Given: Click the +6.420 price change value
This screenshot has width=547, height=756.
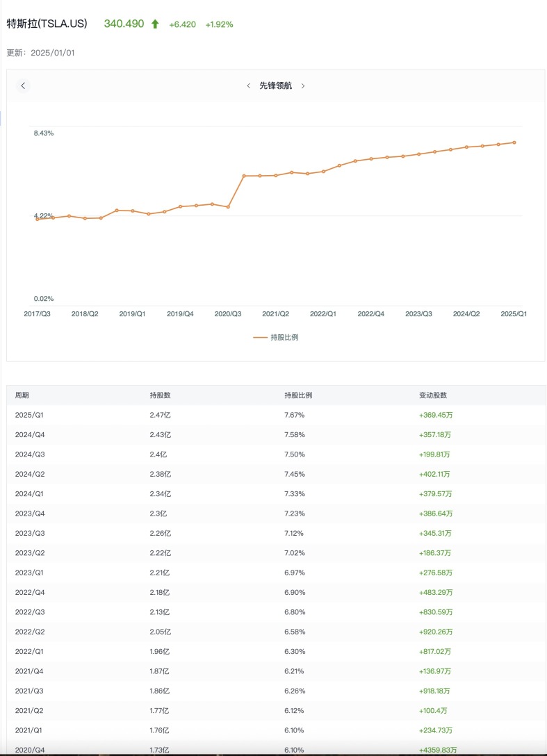Looking at the screenshot, I should pos(182,24).
